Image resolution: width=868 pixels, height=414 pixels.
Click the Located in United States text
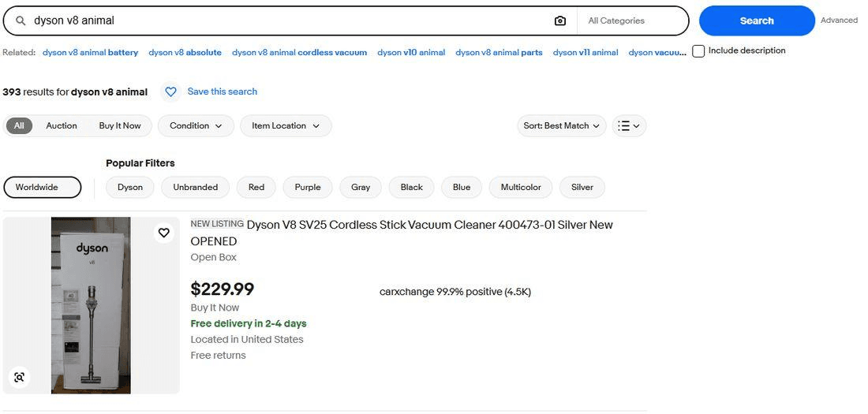tap(247, 340)
